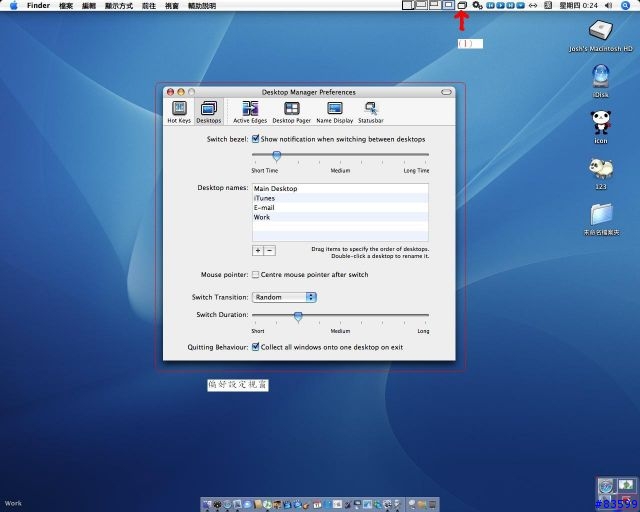Viewport: 640px width, 512px height.
Task: Click Finder icon in the Dock
Action: point(207,505)
